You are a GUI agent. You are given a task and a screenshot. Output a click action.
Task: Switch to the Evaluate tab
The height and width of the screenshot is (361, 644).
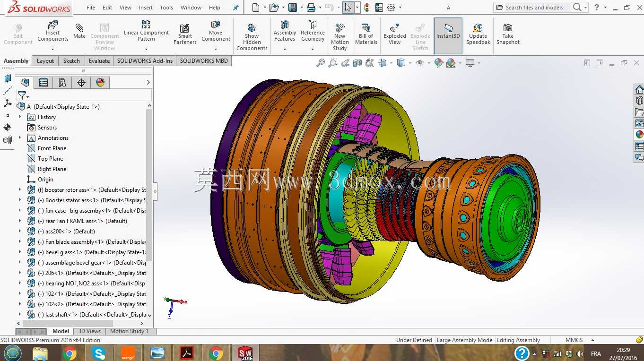point(99,61)
